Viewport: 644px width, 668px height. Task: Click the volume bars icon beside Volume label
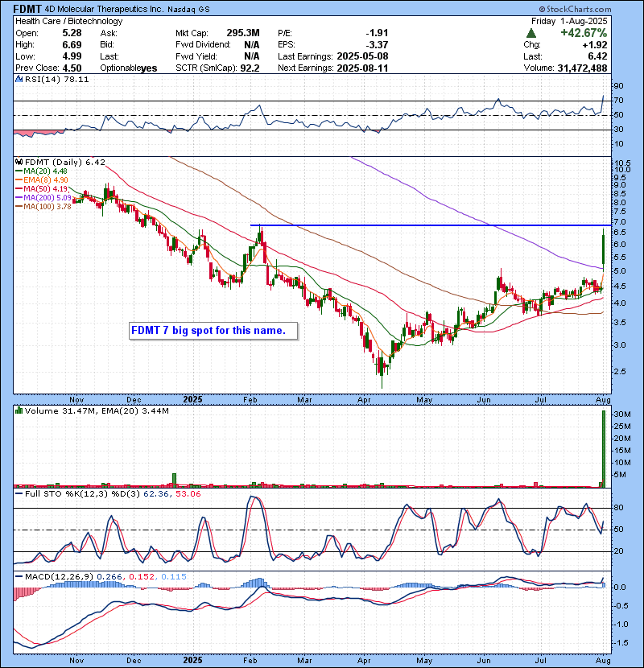click(x=19, y=410)
